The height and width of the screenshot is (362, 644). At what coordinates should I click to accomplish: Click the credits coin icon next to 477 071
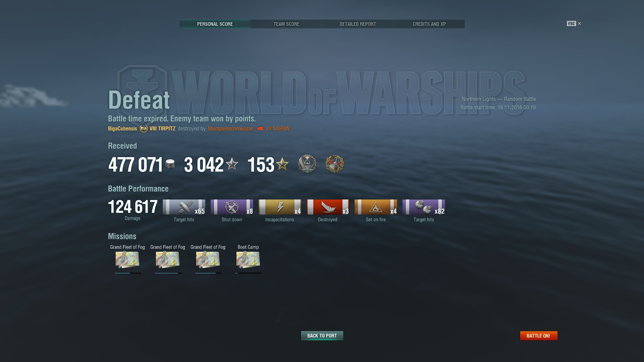pos(170,164)
